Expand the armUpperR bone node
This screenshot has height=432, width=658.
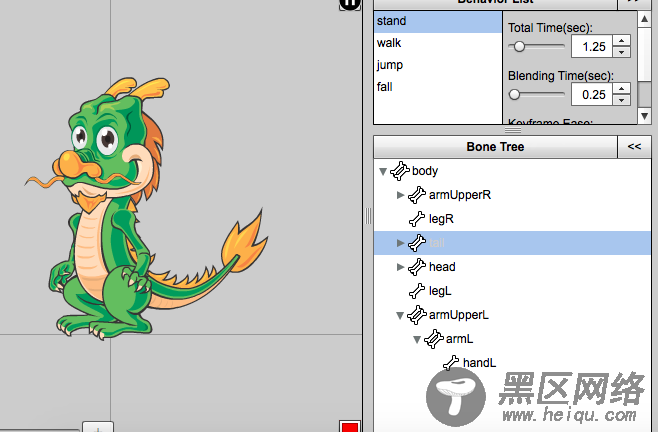click(400, 195)
